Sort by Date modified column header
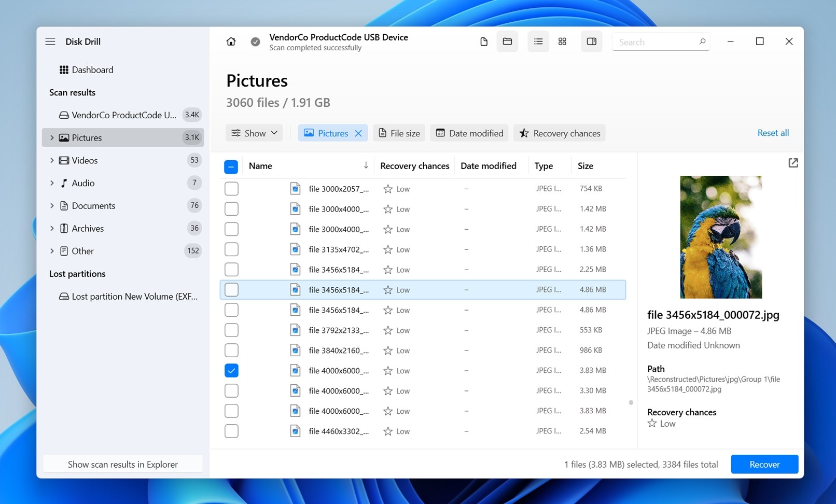This screenshot has width=836, height=504. pos(488,166)
